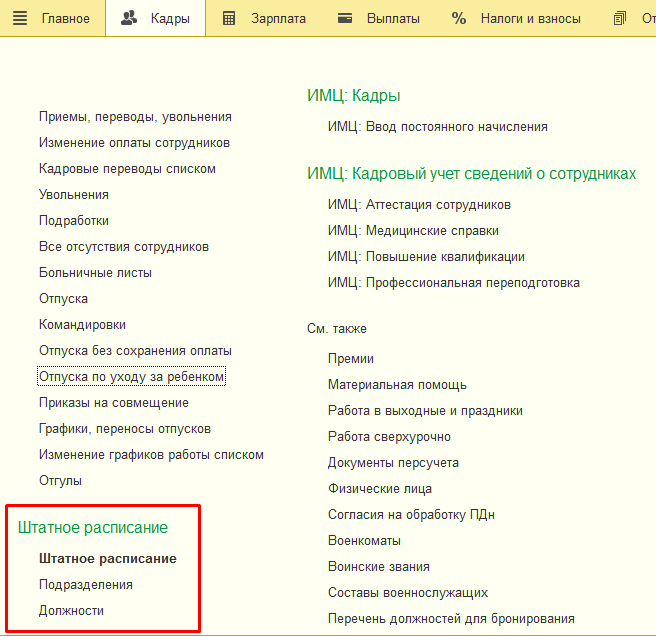
Task: Open Приемы, переводы, увольнения
Action: (x=135, y=117)
